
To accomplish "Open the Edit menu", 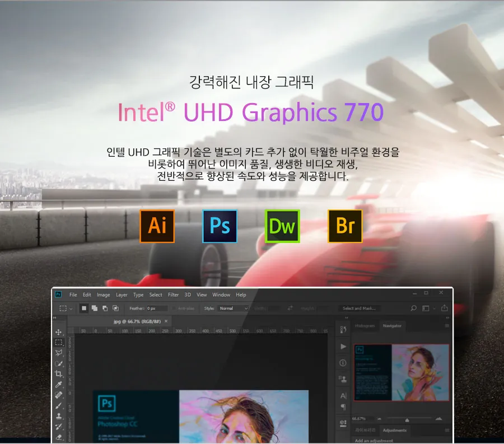I will tap(87, 295).
